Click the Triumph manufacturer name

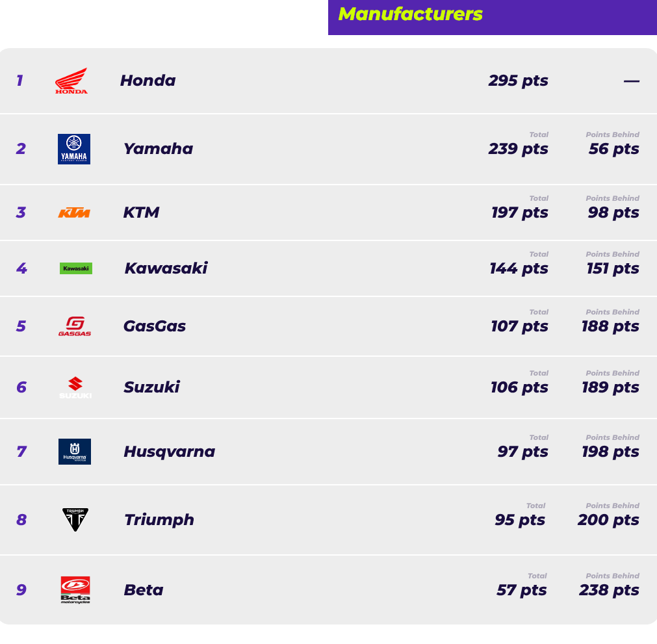[x=159, y=520]
